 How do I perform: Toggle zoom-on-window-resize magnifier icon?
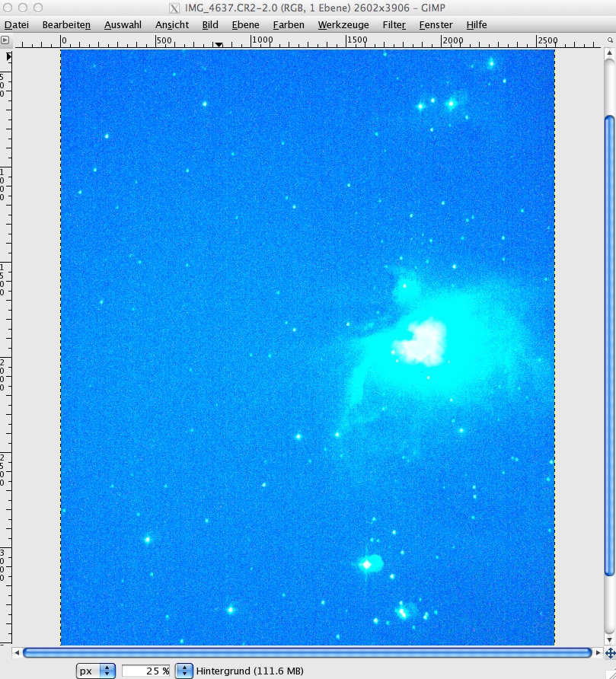[608, 40]
